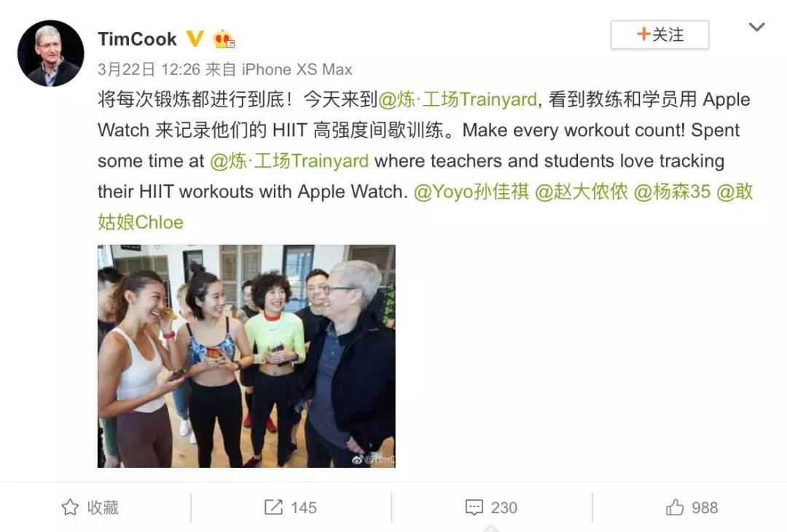
Task: Open the second @炼·工场Trainyard mention
Action: point(289,160)
